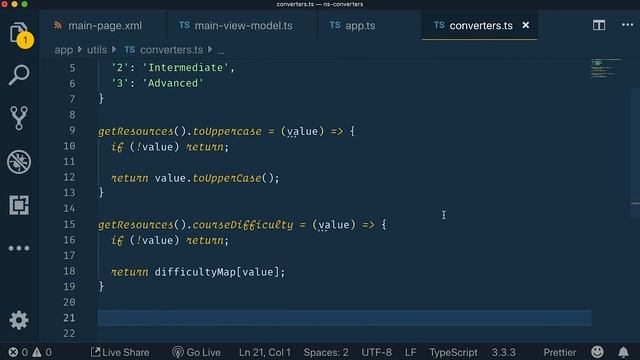Click toUpperCase() call on line 12

coord(233,178)
